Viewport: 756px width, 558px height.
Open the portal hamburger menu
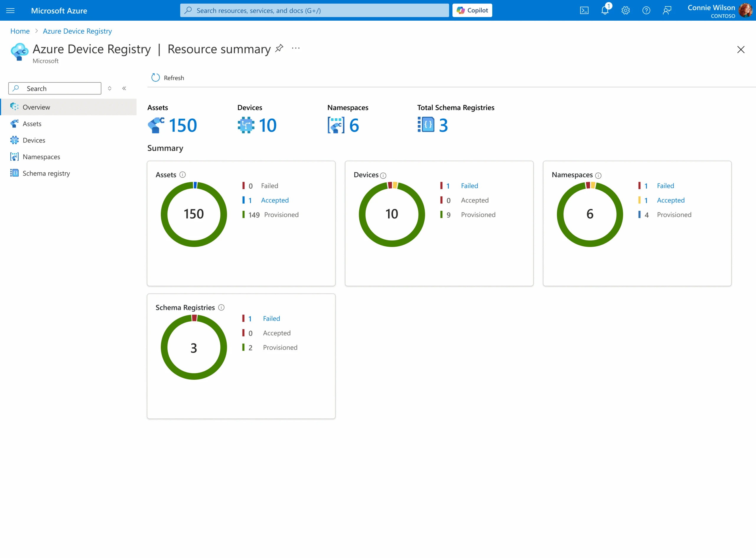click(x=10, y=10)
